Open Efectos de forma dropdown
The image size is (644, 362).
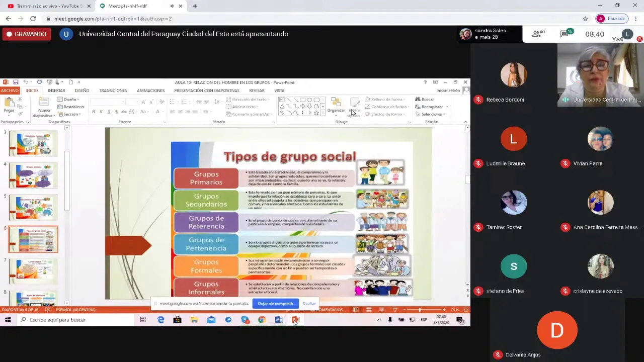click(x=385, y=114)
